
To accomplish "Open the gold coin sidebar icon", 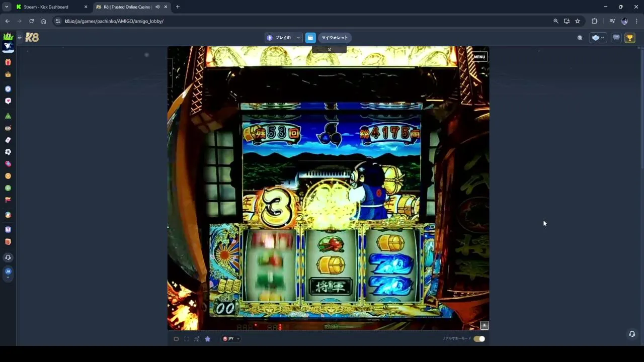I will tap(8, 176).
